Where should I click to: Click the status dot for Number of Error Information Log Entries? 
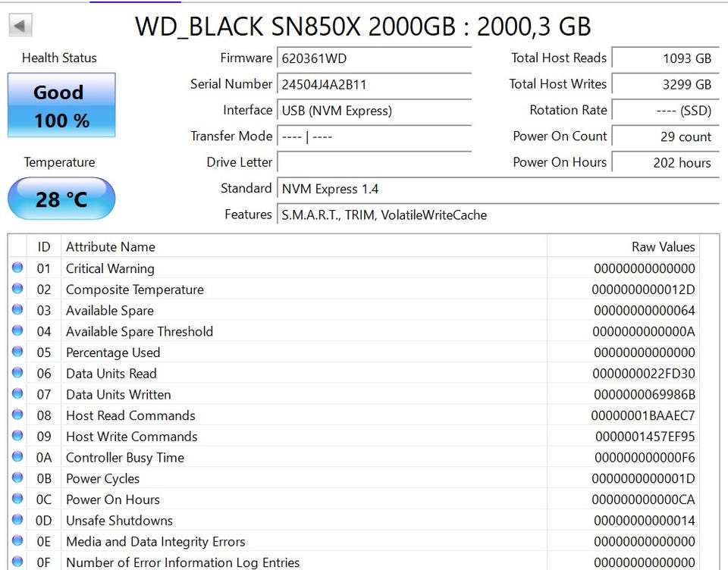coord(17,561)
